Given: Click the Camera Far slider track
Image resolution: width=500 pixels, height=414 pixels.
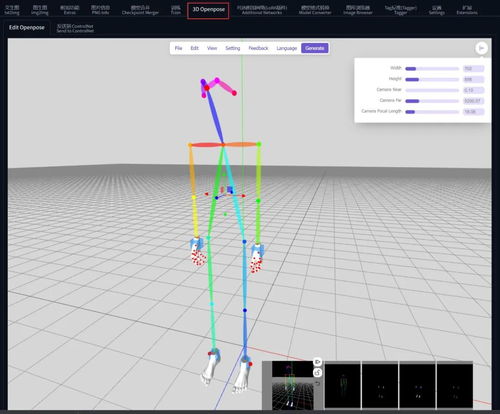Looking at the screenshot, I should click(x=432, y=101).
